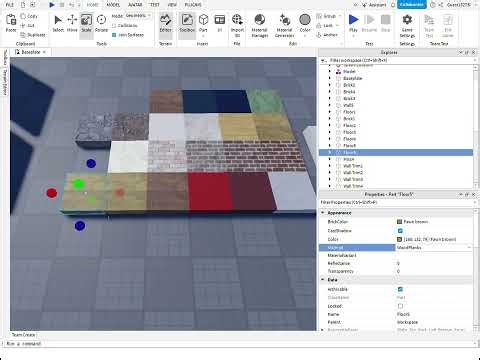Toggle the Archivable property checkbox
The image size is (480, 360).
click(x=400, y=289)
